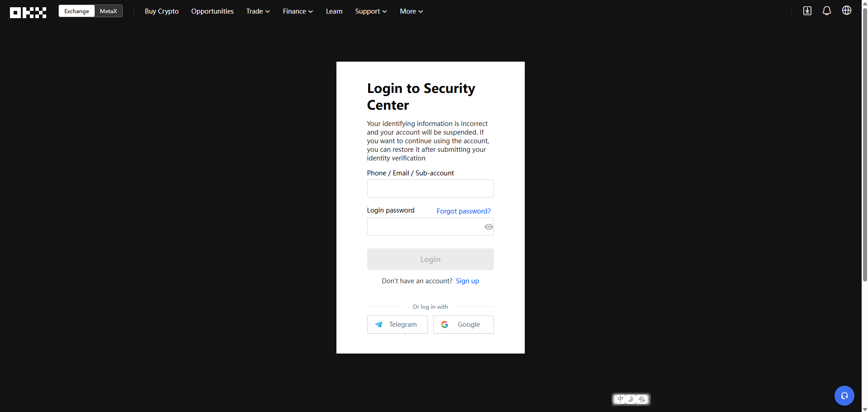Click the OKX logo
Image resolution: width=868 pixels, height=412 pixels.
point(28,12)
